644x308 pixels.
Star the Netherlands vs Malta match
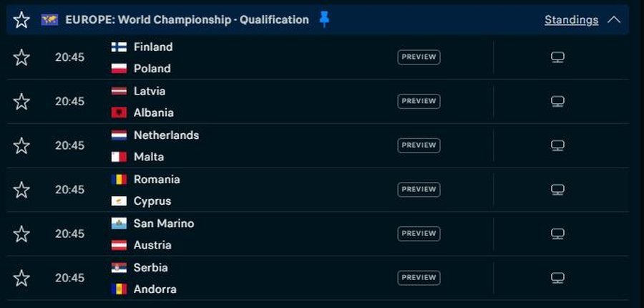[21, 145]
